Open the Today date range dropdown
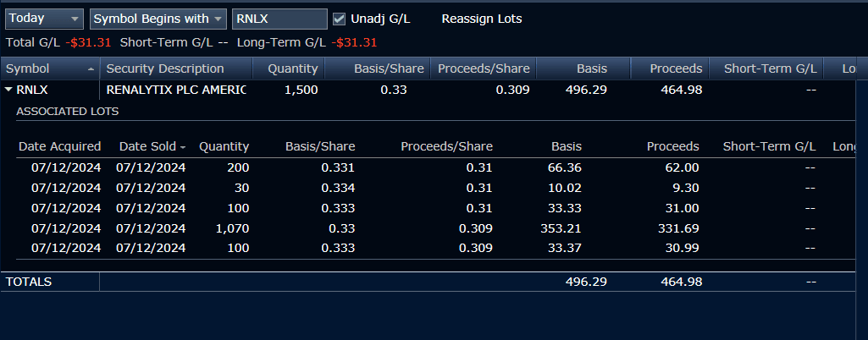 pos(45,19)
